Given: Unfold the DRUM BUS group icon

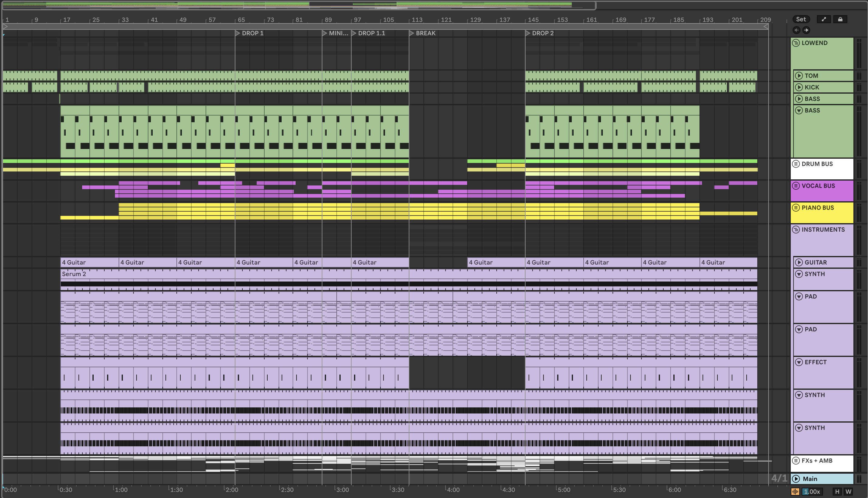Looking at the screenshot, I should [796, 164].
